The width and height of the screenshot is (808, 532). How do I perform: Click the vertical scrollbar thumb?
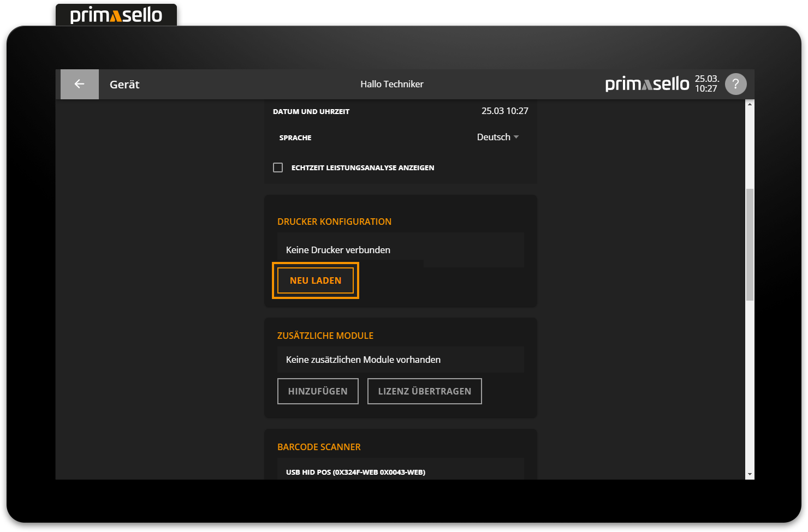[x=750, y=244]
